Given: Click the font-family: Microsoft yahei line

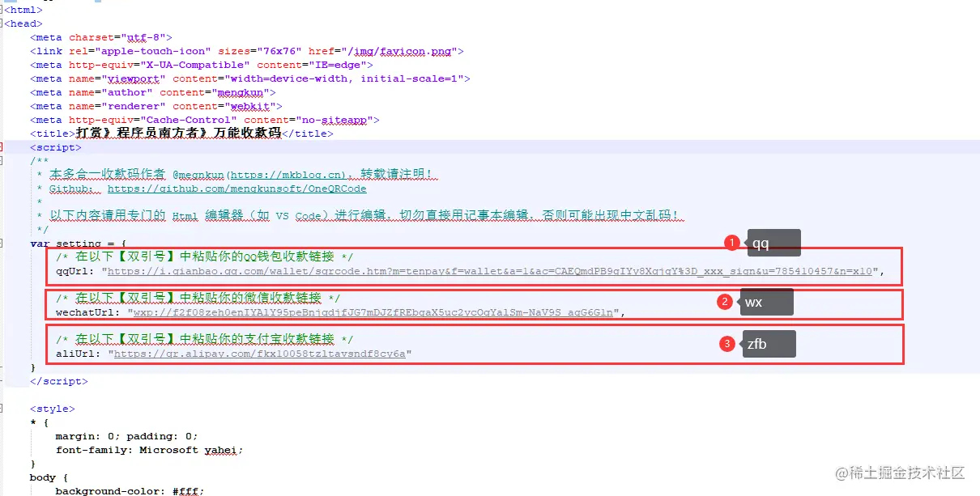Looking at the screenshot, I should (x=149, y=450).
